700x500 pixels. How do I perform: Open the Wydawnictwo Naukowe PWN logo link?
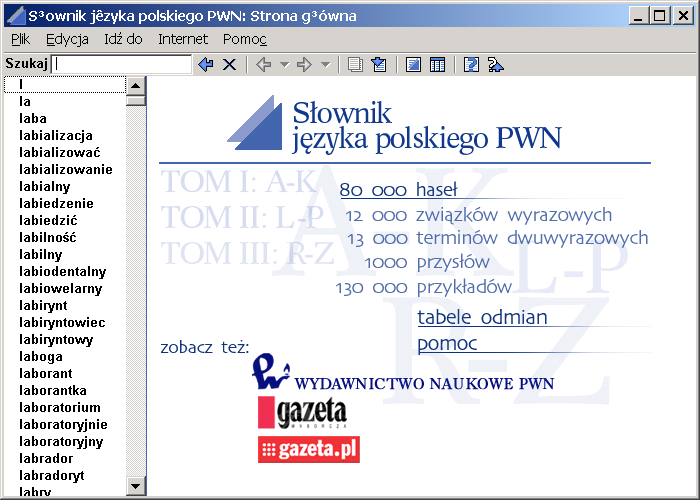coord(403,372)
